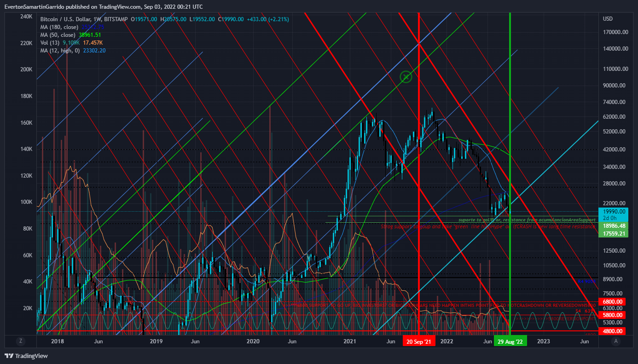
Task: Click the 2023 label on time axis
Action: tap(544, 341)
